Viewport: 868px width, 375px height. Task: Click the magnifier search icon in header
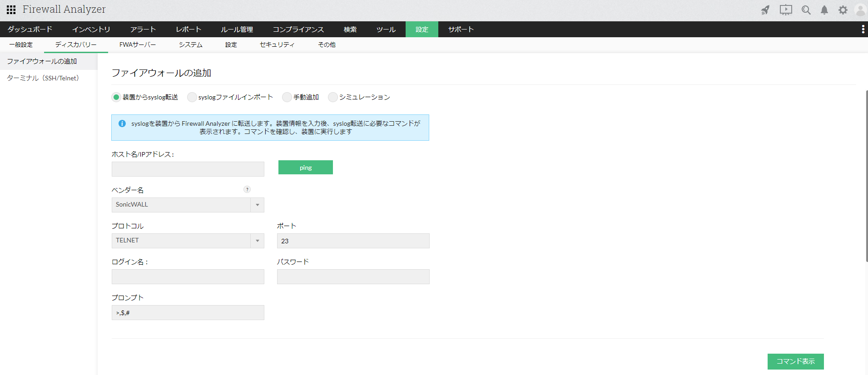(x=806, y=10)
